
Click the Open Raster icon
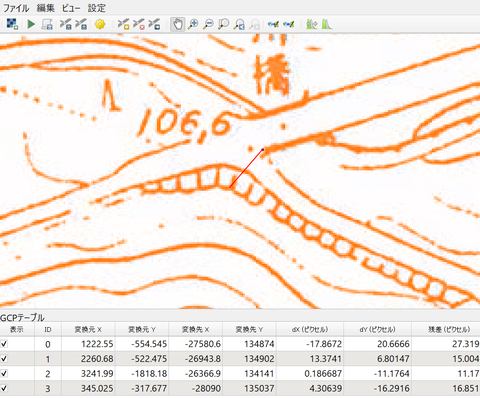(x=12, y=24)
